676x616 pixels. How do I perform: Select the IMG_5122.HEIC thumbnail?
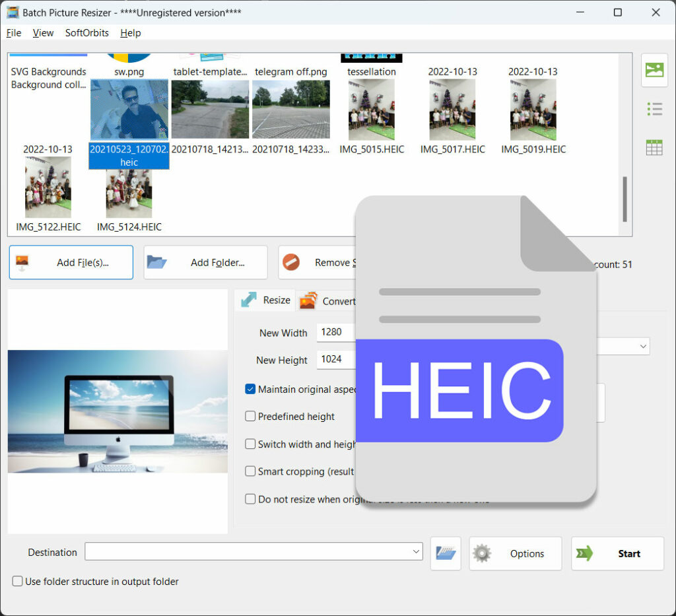48,187
